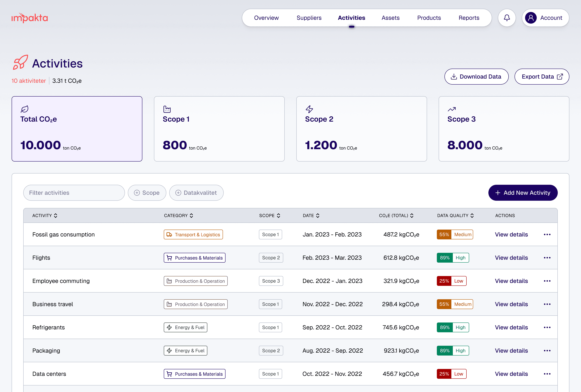Click the Account avatar icon
Image resolution: width=581 pixels, height=392 pixels.
[x=531, y=18]
